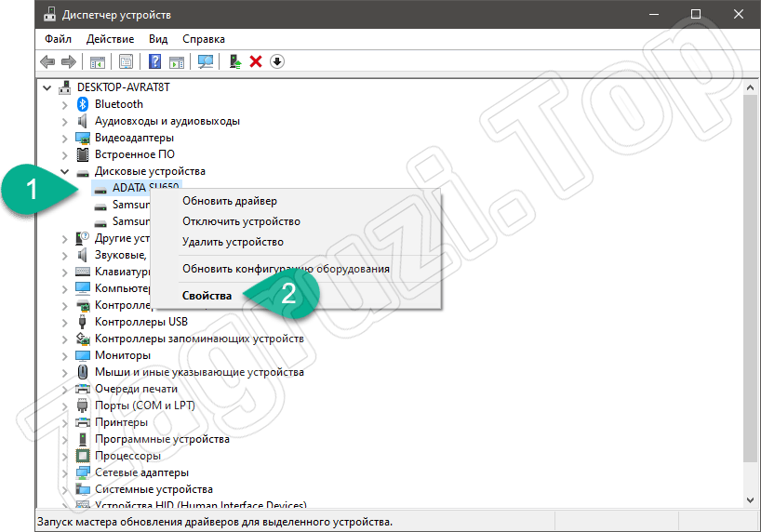Image resolution: width=761 pixels, height=532 pixels.
Task: Click the Back arrow in toolbar
Action: click(47, 61)
